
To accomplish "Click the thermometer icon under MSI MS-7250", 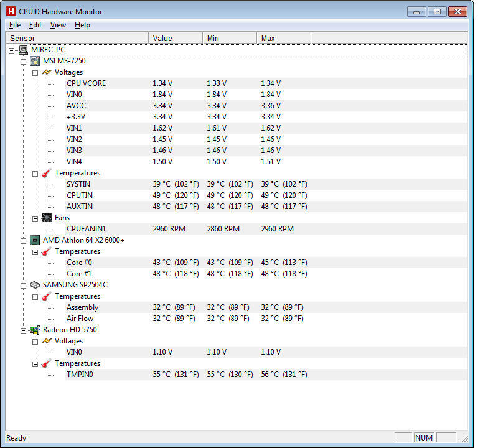I will pyautogui.click(x=46, y=173).
